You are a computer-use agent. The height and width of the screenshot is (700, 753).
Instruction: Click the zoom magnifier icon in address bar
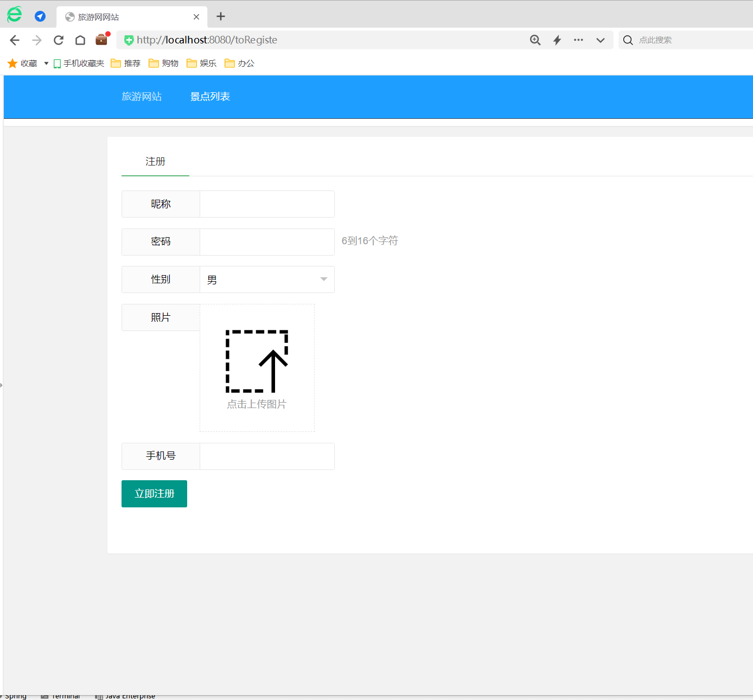coord(535,40)
